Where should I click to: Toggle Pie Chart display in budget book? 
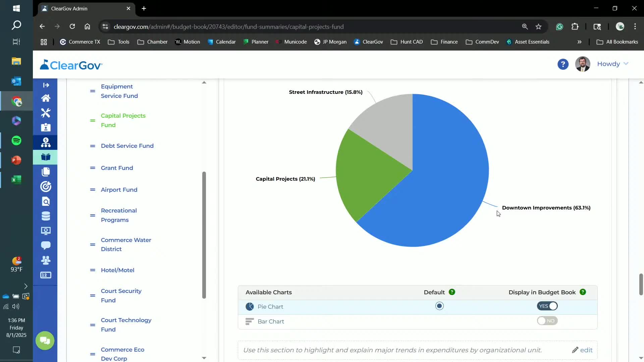547,306
